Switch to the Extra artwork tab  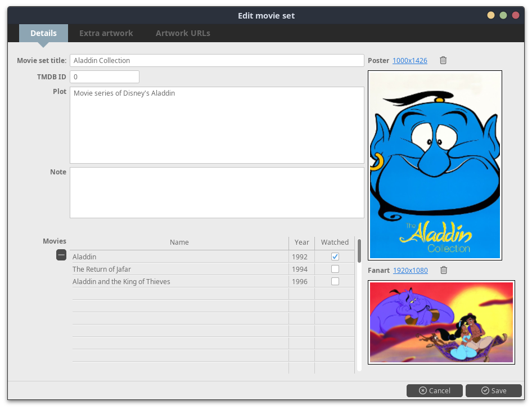pos(106,33)
